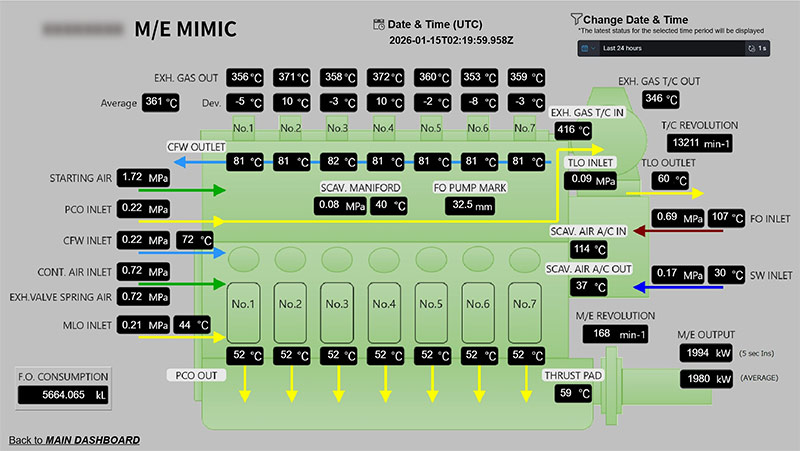Viewport: 800px width, 451px height.
Task: Select the No.4 exhaust cylinder head label
Action: (x=383, y=128)
